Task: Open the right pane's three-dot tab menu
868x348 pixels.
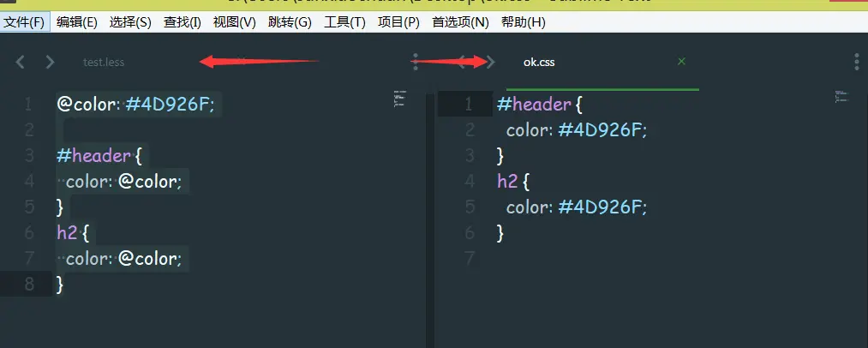Action: 857,62
